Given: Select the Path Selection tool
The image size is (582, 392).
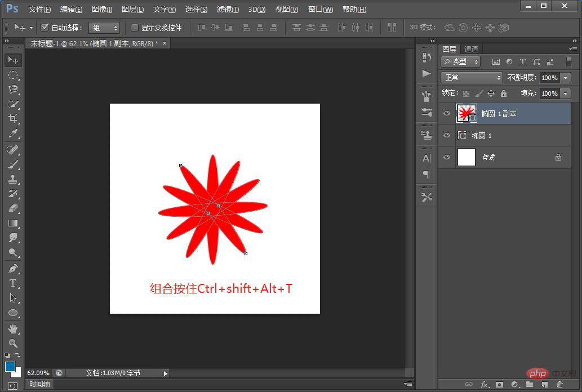Looking at the screenshot, I should pyautogui.click(x=13, y=298).
